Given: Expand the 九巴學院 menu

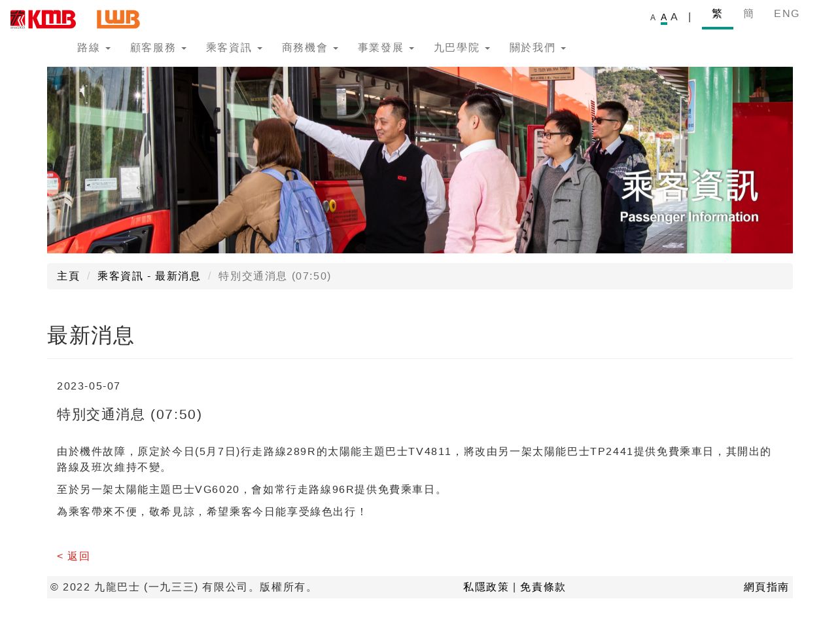Looking at the screenshot, I should (x=462, y=48).
